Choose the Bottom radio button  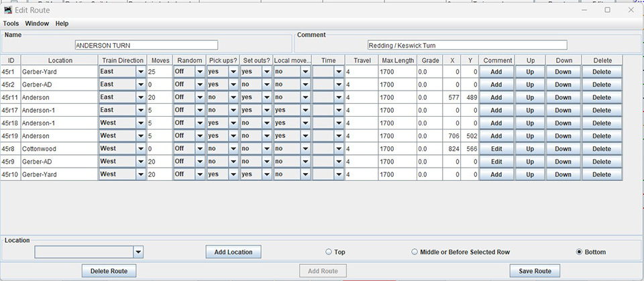pos(580,252)
